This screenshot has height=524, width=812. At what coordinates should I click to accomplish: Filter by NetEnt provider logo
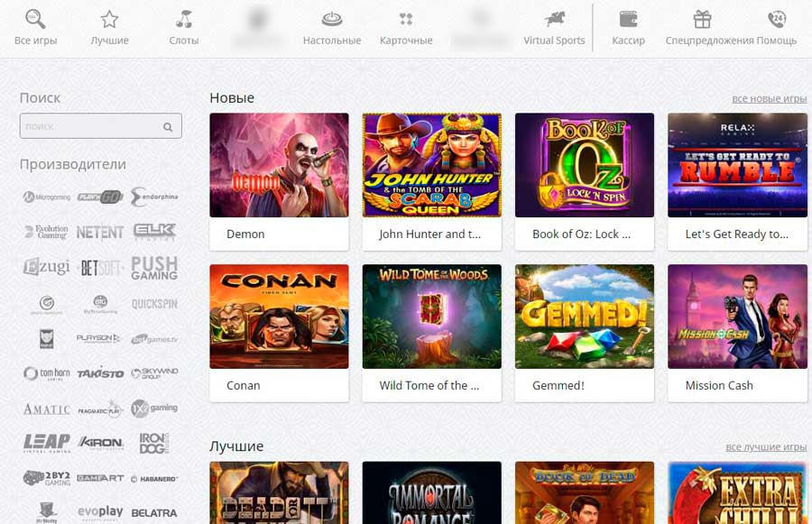[x=100, y=233]
